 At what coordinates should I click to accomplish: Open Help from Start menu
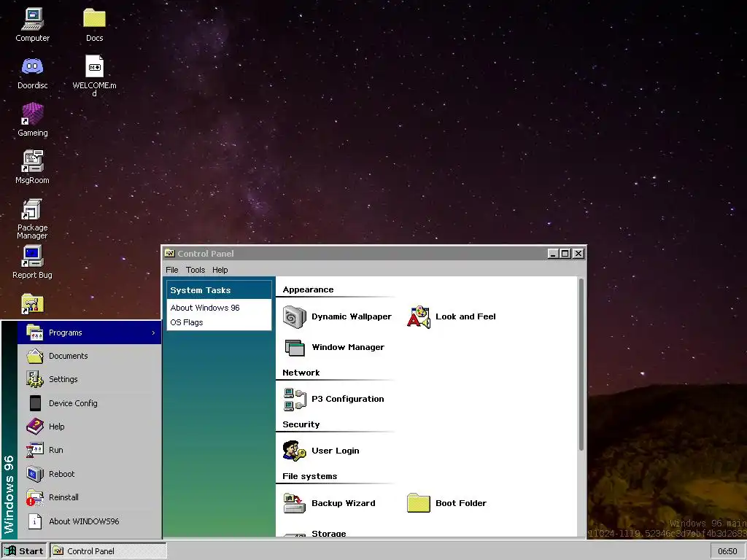click(90, 426)
